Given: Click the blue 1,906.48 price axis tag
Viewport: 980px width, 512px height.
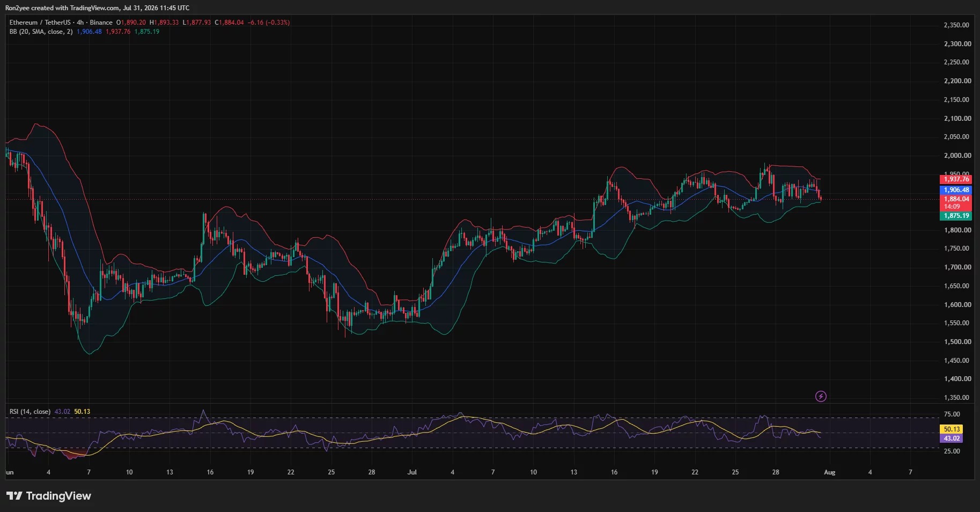Looking at the screenshot, I should [956, 190].
